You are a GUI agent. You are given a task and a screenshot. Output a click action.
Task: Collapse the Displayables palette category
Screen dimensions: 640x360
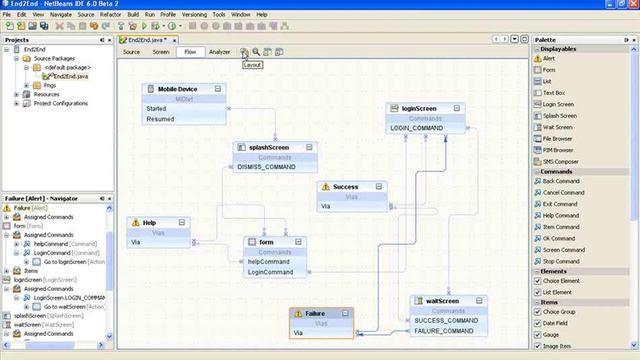coord(537,49)
